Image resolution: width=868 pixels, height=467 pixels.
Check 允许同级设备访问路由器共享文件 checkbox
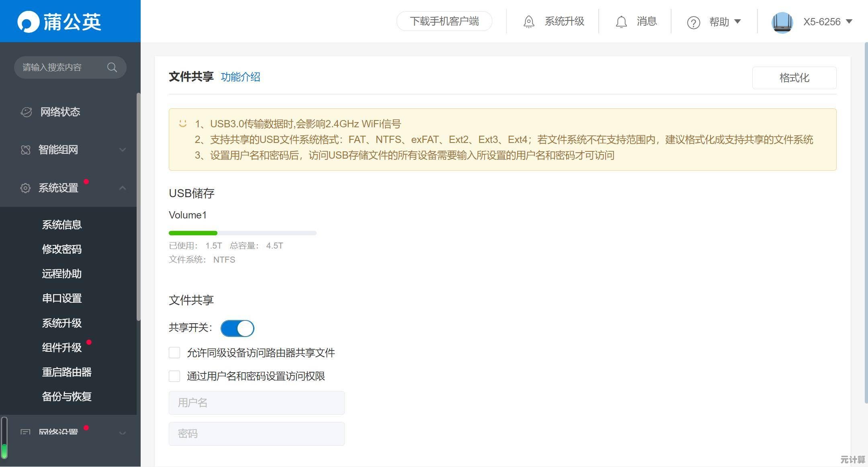[x=174, y=353]
